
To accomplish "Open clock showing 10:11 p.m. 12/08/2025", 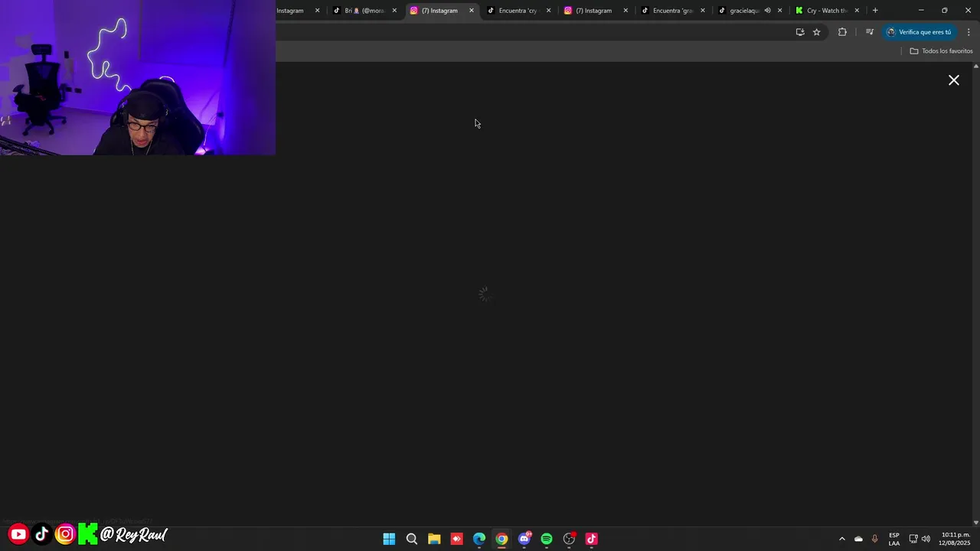I will pyautogui.click(x=954, y=539).
